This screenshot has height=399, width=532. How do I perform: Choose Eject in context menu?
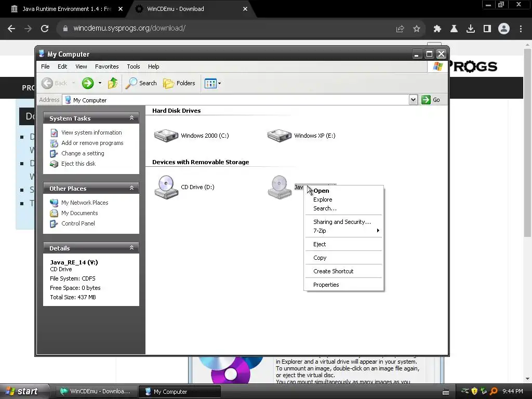tap(344, 244)
